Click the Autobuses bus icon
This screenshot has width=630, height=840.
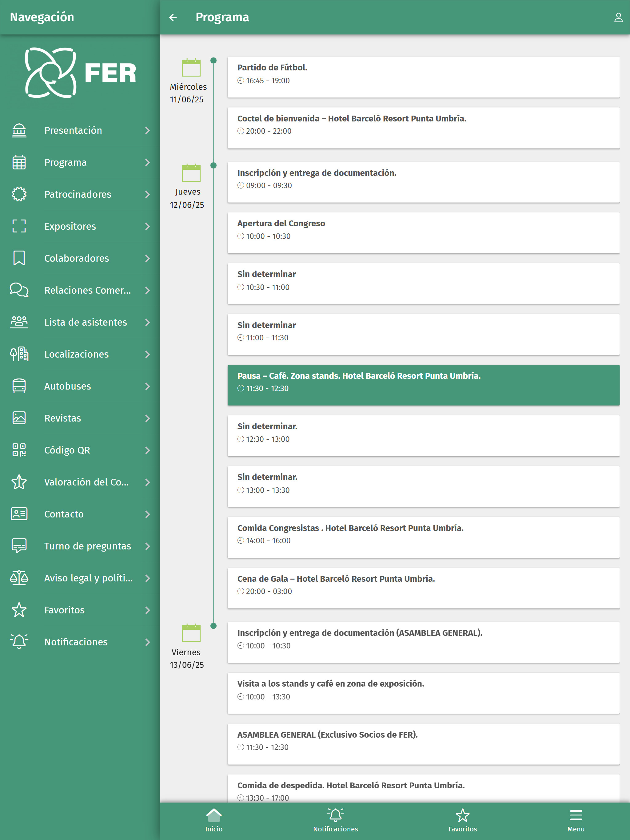click(x=19, y=386)
